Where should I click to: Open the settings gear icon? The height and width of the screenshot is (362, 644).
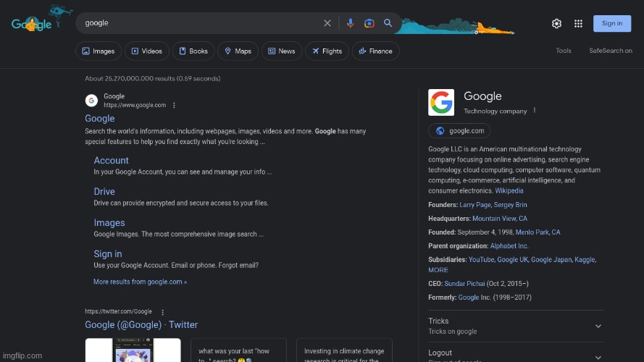coord(556,23)
